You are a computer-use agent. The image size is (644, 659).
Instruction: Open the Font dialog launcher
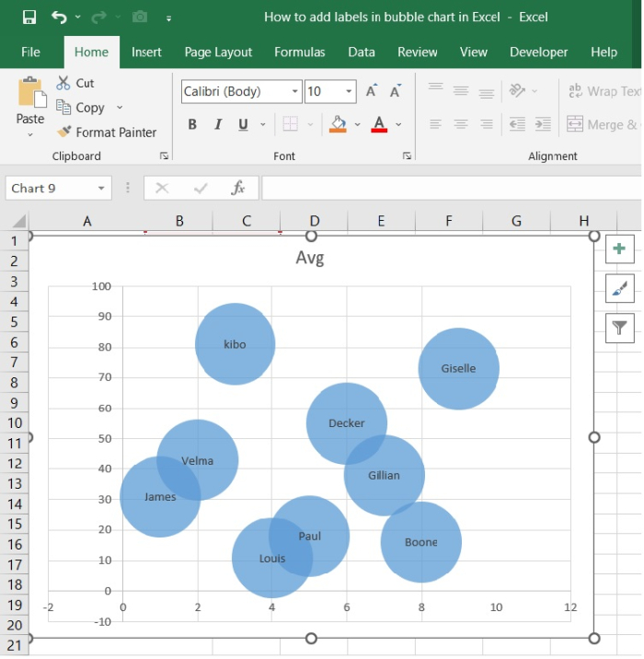[x=407, y=156]
